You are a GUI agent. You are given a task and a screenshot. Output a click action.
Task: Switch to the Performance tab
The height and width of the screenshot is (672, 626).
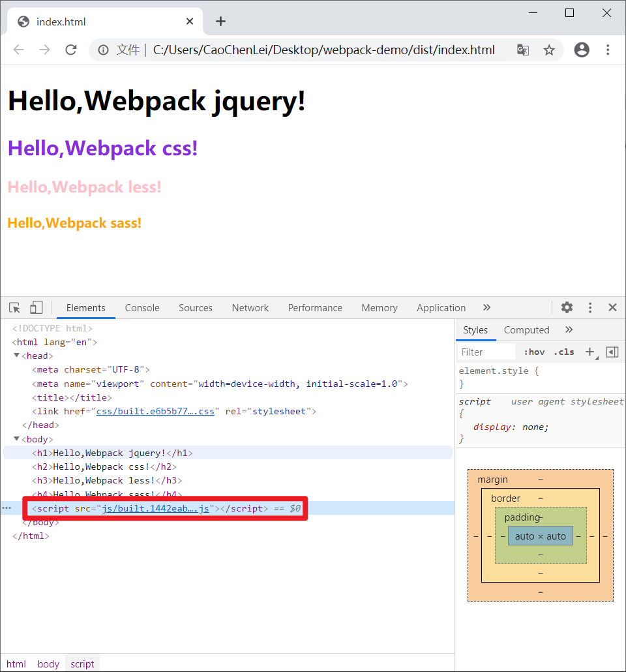[x=315, y=308]
